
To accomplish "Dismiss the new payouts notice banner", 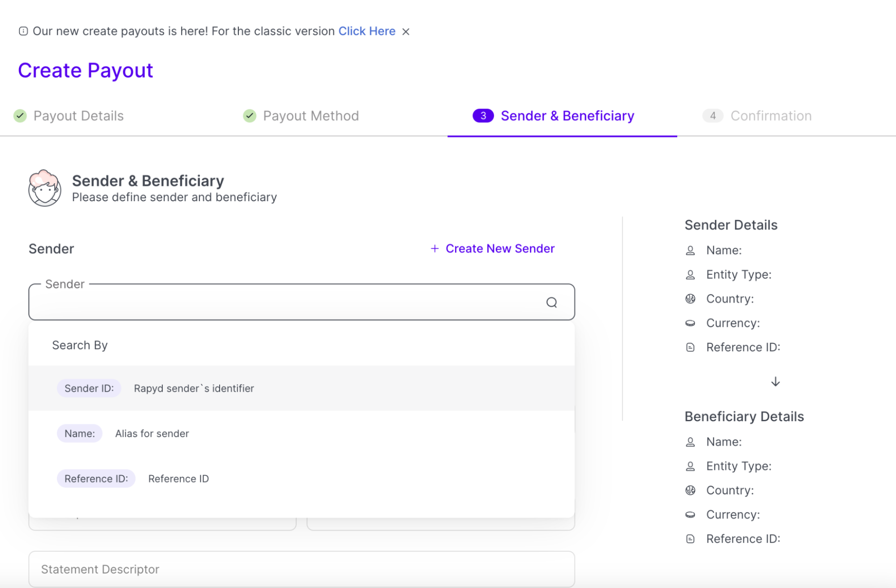I will pyautogui.click(x=406, y=32).
